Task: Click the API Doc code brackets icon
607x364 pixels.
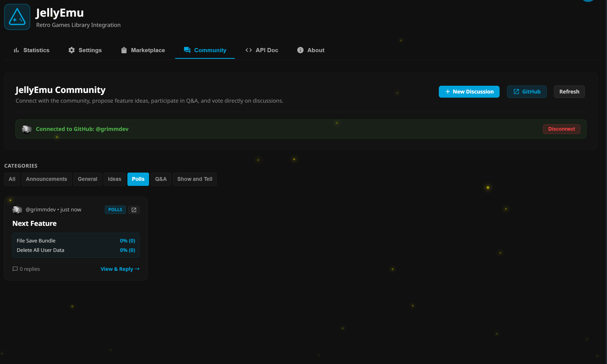Action: pos(249,50)
